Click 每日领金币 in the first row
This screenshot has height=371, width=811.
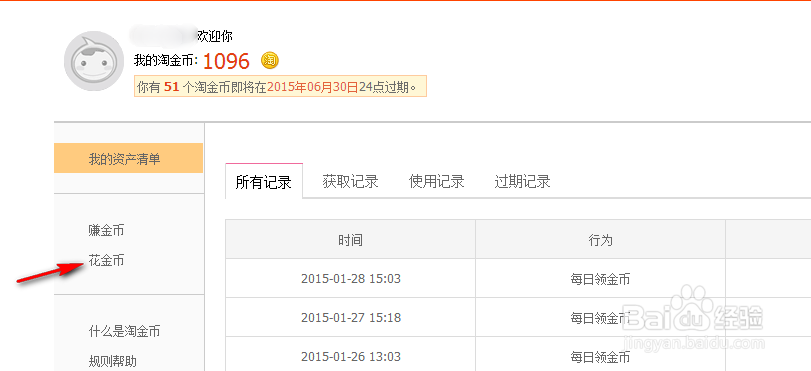[x=600, y=279]
